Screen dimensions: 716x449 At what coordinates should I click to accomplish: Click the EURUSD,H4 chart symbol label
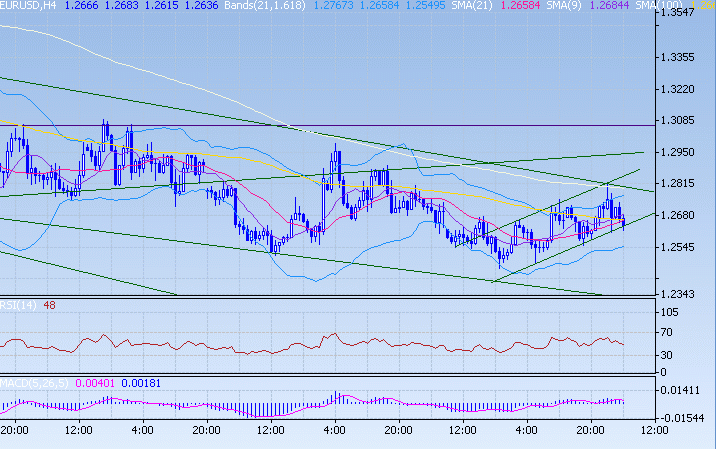[x=27, y=6]
